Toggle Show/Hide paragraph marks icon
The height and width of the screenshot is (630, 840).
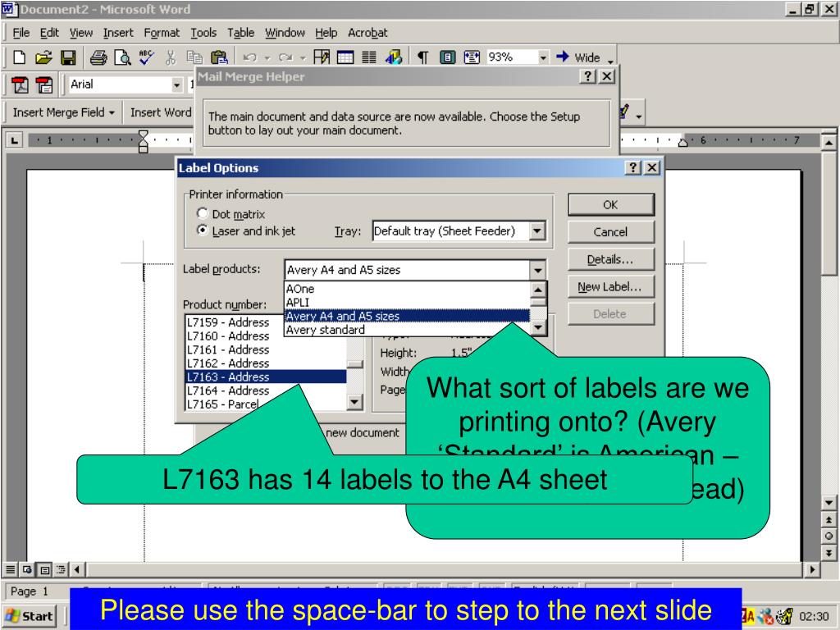[x=422, y=57]
